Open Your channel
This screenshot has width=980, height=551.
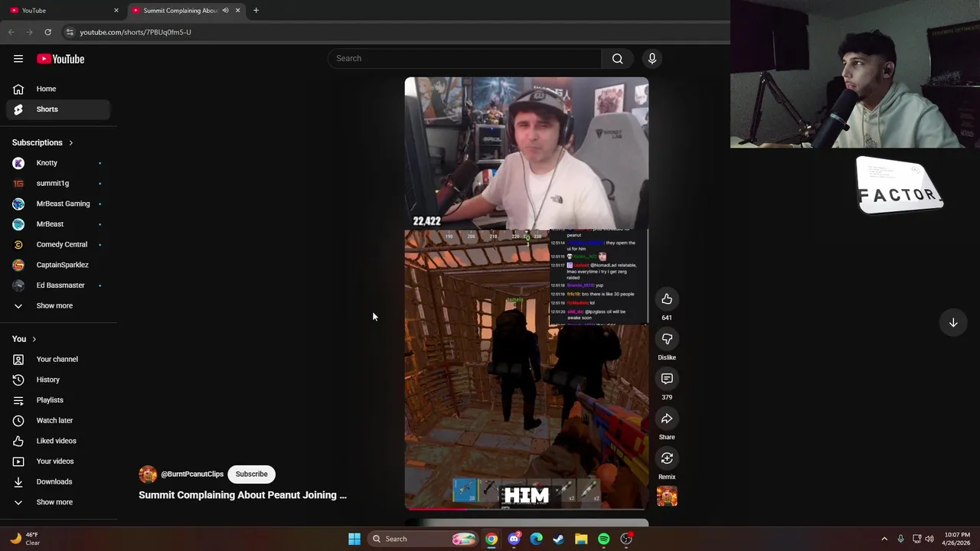58,359
